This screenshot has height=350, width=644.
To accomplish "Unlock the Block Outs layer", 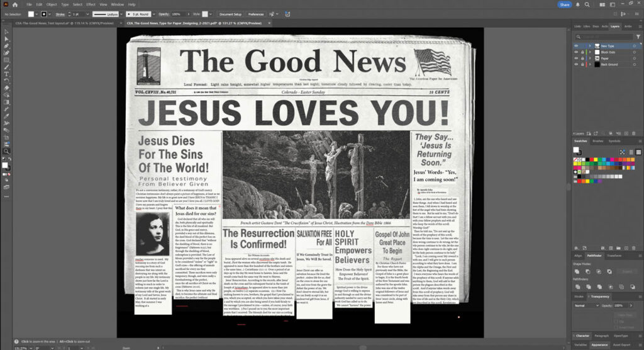I will (x=582, y=52).
